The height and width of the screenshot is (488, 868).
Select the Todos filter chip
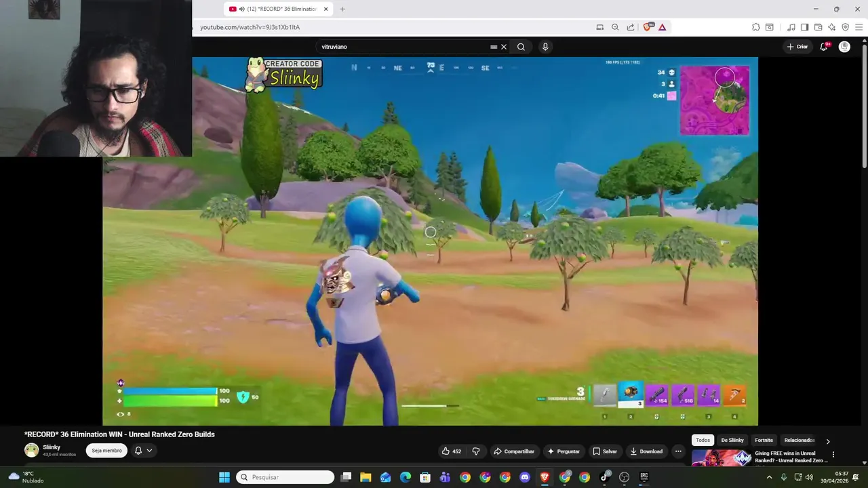tap(703, 441)
